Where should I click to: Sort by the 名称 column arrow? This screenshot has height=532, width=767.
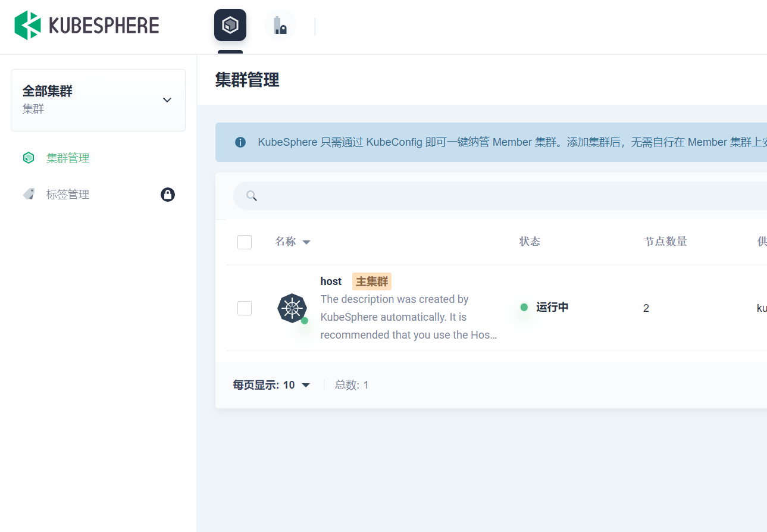coord(306,242)
